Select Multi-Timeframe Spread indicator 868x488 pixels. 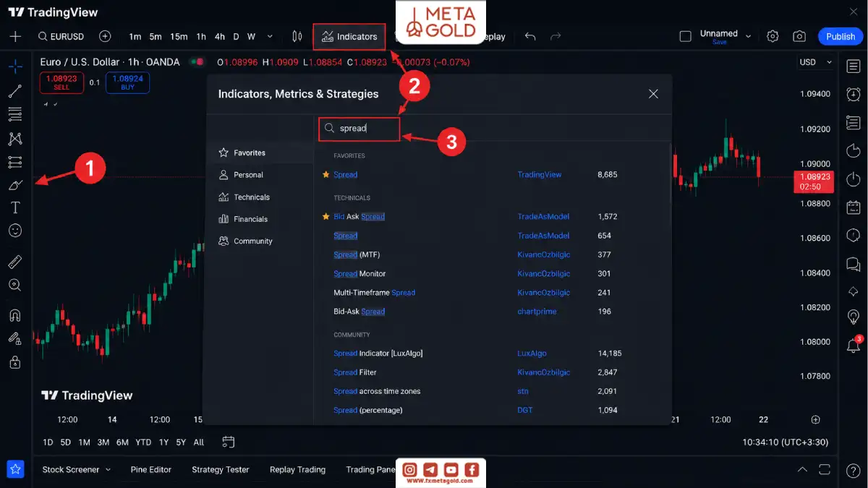coord(375,293)
